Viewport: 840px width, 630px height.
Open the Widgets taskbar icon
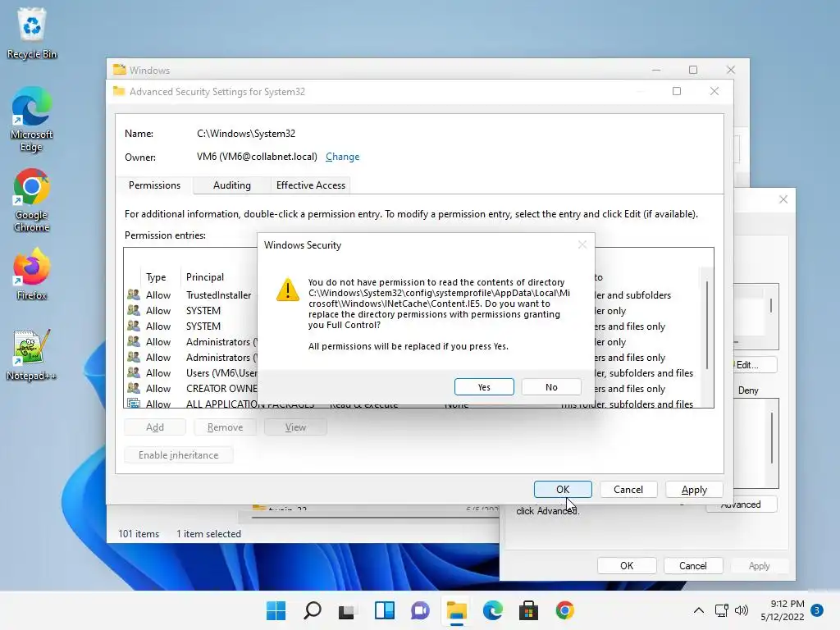pos(385,610)
